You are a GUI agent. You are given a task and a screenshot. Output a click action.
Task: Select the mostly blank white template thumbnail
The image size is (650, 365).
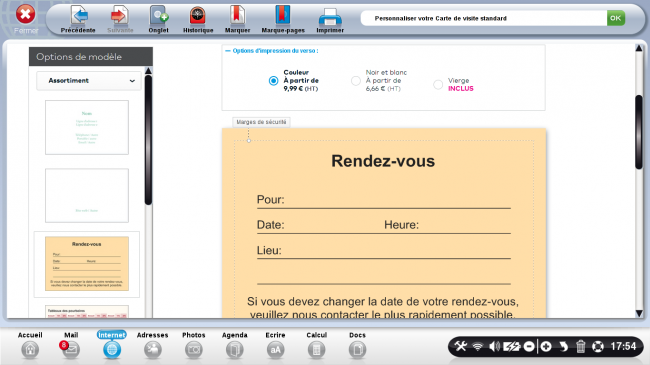87,195
